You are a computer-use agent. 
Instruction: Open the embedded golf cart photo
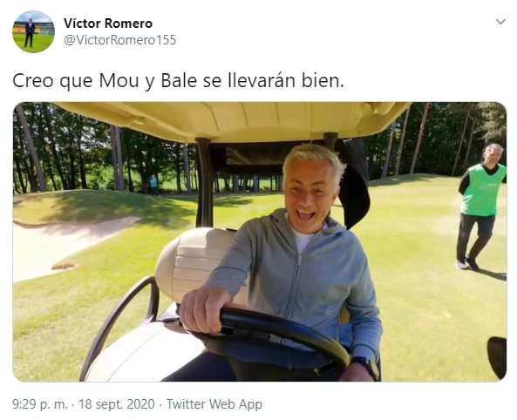pos(260,241)
